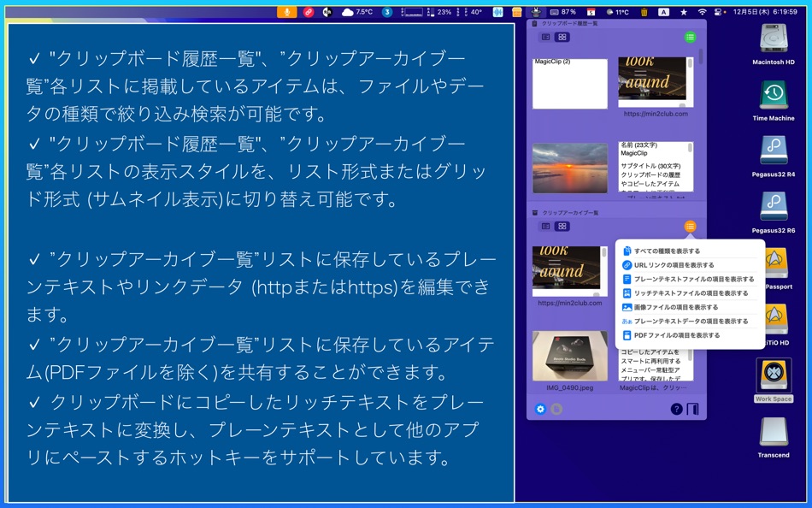This screenshot has height=508, width=812.
Task: Open the 87% keyboard battery indicator
Action: coord(563,11)
